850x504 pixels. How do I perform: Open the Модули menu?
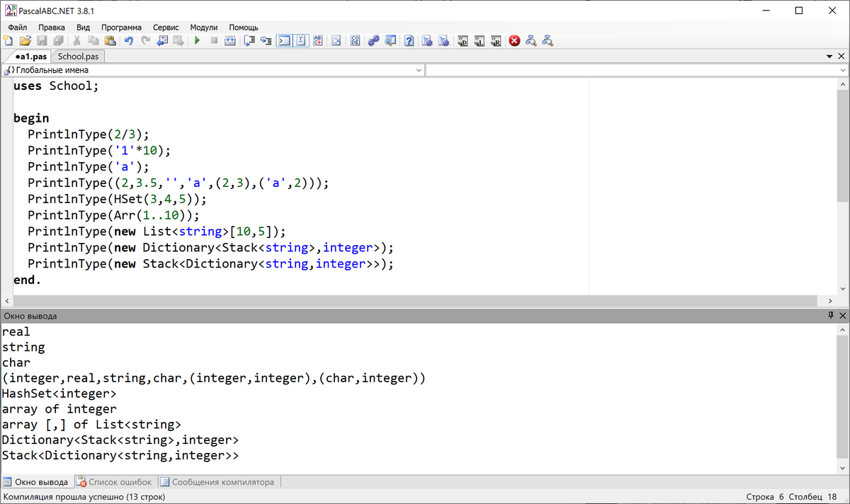[x=204, y=27]
